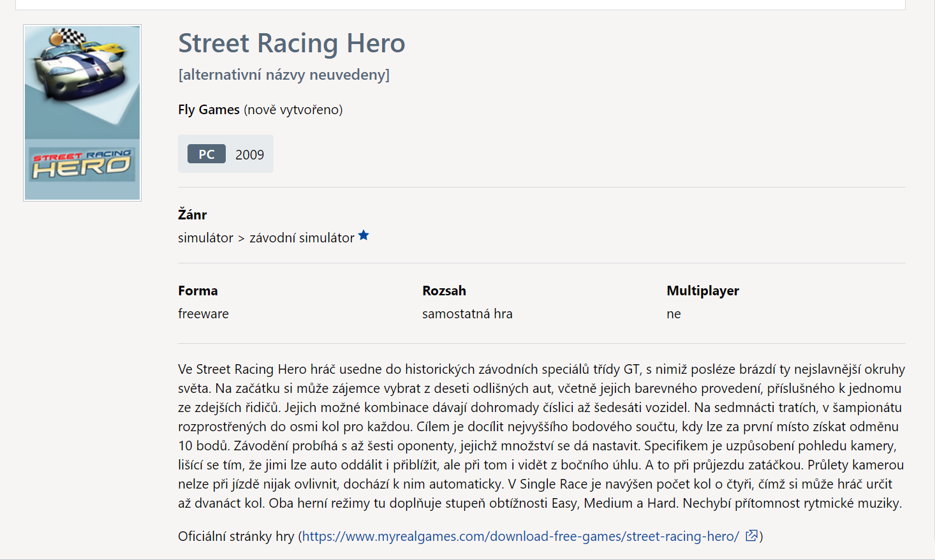
Task: Click the Fly Games developer name
Action: click(x=209, y=110)
